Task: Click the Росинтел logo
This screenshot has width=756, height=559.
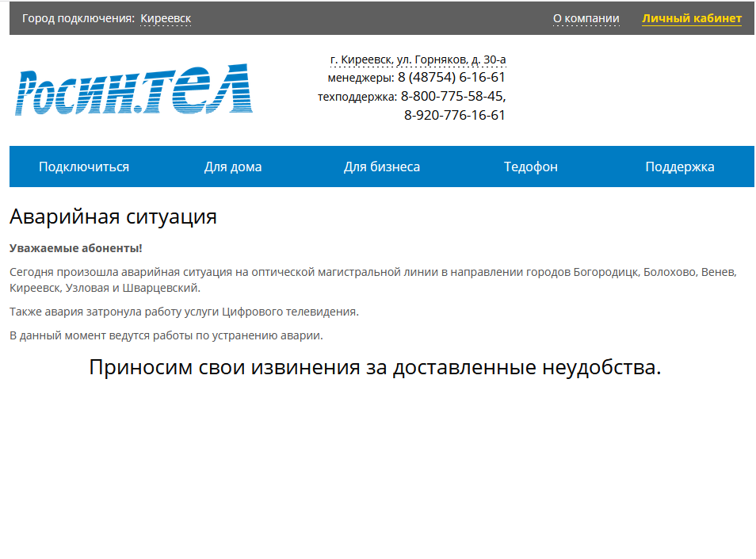Action: tap(134, 90)
